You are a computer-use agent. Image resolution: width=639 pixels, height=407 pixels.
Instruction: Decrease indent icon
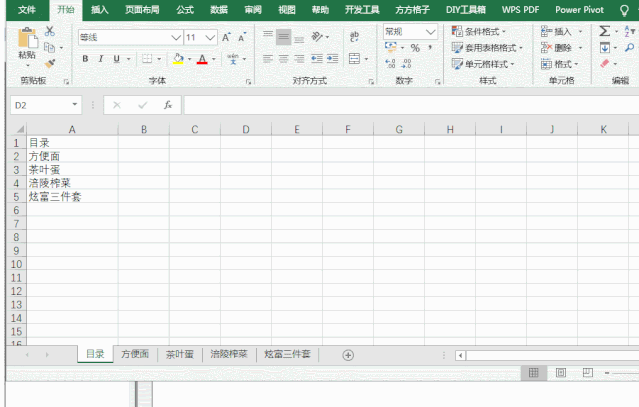point(317,59)
